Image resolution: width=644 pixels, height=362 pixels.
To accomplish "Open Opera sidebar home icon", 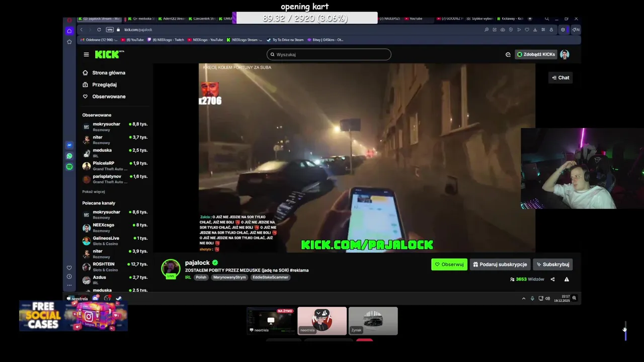I will coord(69,31).
